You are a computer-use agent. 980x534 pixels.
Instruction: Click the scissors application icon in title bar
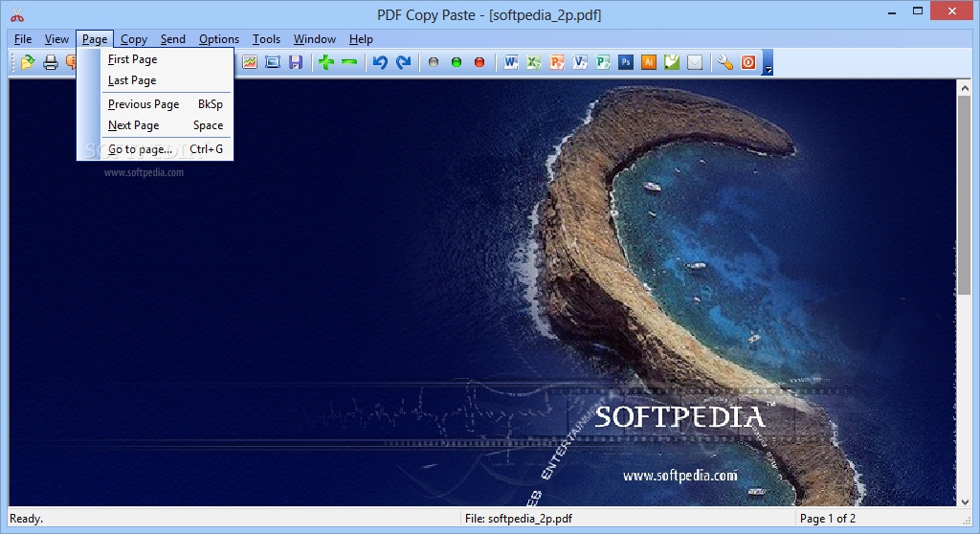pyautogui.click(x=17, y=15)
